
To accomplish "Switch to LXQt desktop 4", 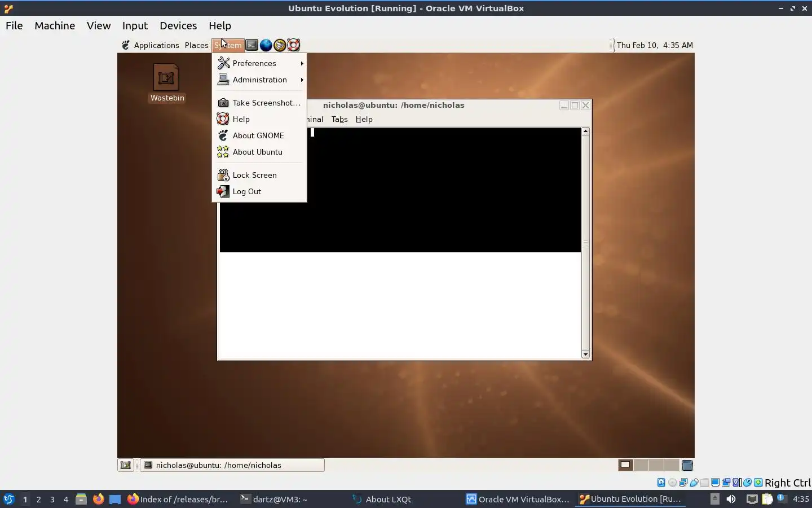I will [65, 499].
